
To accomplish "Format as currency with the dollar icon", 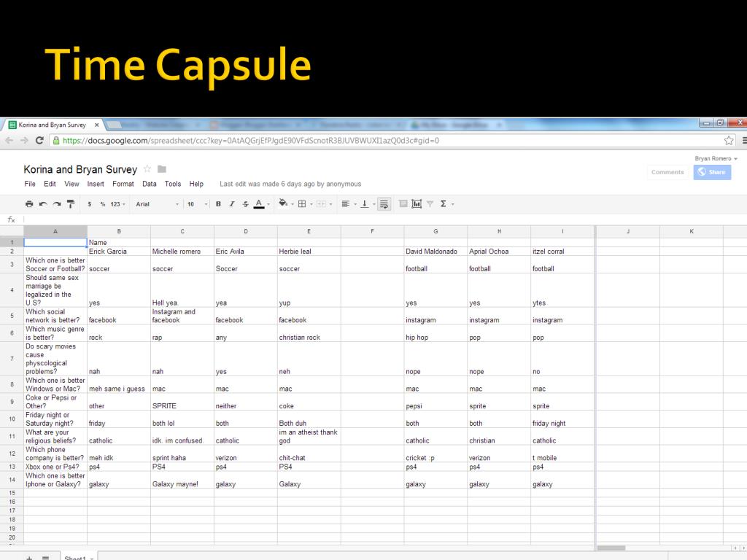I will click(x=89, y=204).
